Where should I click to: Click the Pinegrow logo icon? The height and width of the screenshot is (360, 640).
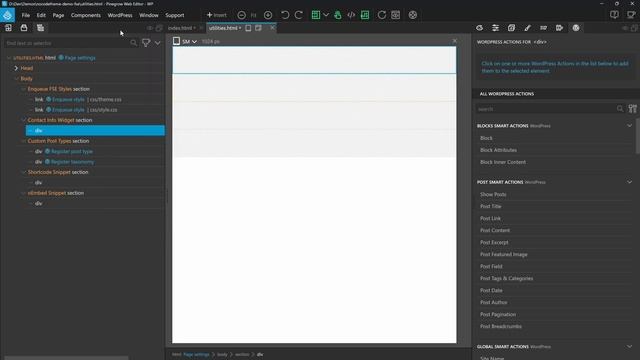tap(7, 15)
